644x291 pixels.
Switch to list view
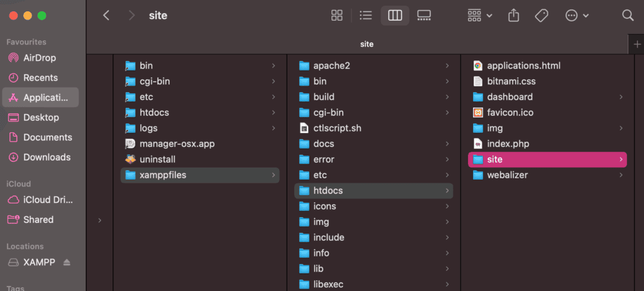(x=365, y=16)
